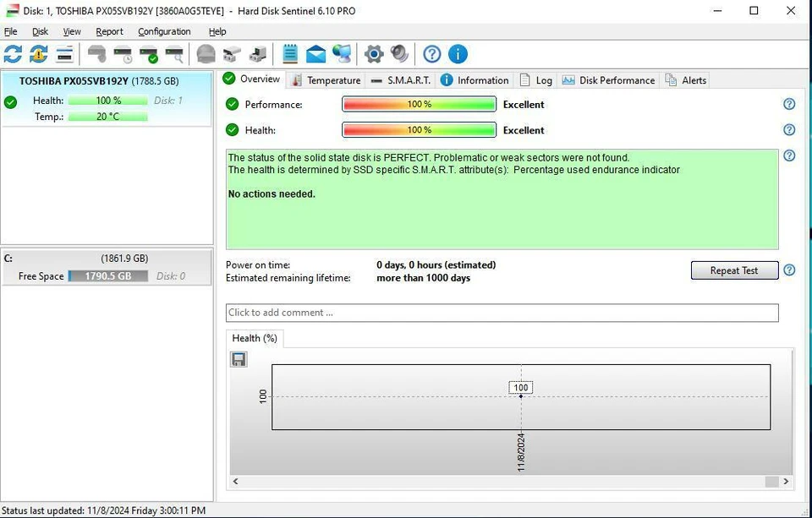Screen dimensions: 812x518
Task: Open Help with the question mark toolbar icon
Action: click(x=431, y=53)
